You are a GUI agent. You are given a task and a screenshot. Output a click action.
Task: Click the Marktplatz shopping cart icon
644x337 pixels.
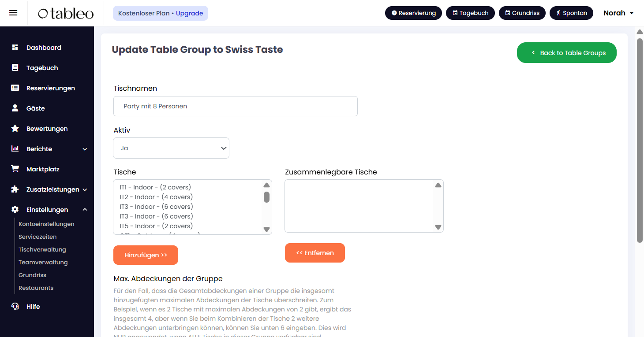pos(15,169)
